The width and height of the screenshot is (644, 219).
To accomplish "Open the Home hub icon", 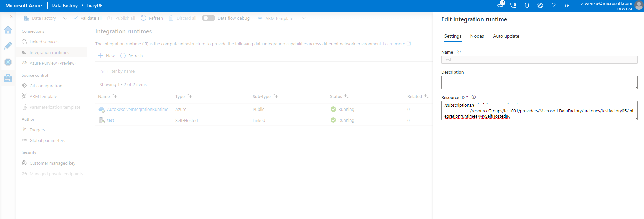I will pos(8,30).
